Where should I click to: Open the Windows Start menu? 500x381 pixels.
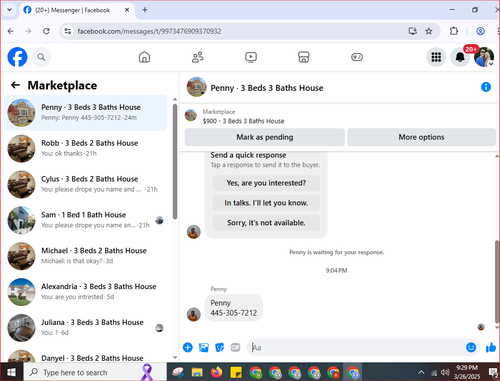pos(11,372)
